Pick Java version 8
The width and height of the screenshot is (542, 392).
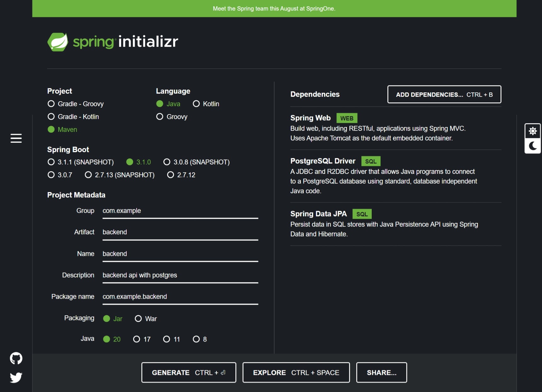pos(200,339)
